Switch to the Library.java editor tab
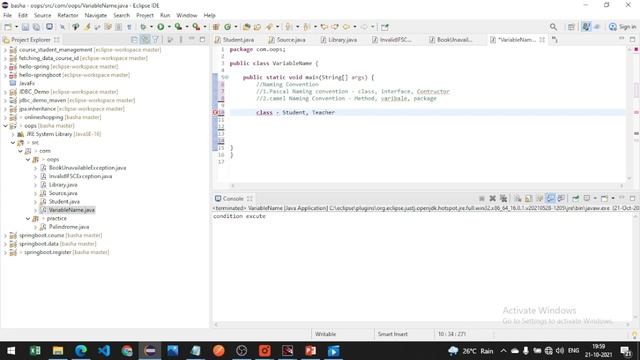This screenshot has width=640, height=360. point(342,40)
